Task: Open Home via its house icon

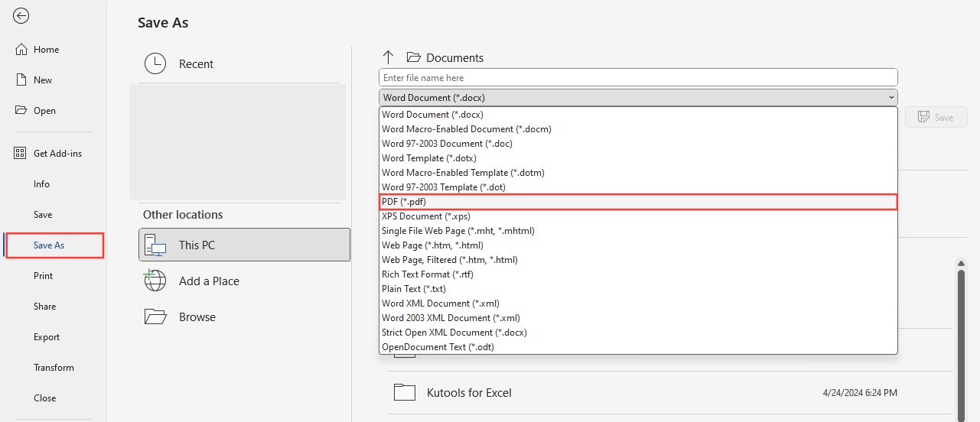Action: [21, 50]
